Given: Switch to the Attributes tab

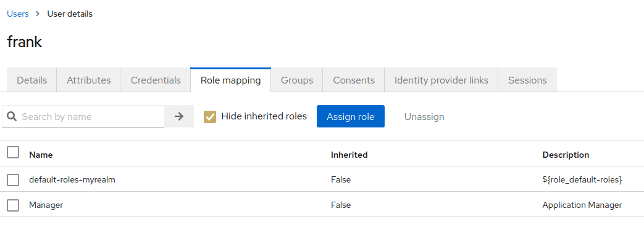Looking at the screenshot, I should coord(89,80).
